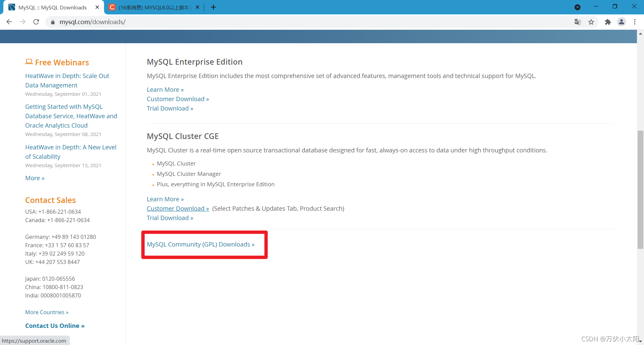Screen dimensions: 644x345
Task: Click the MySQL Cluster Manager bullet item
Action: point(189,174)
